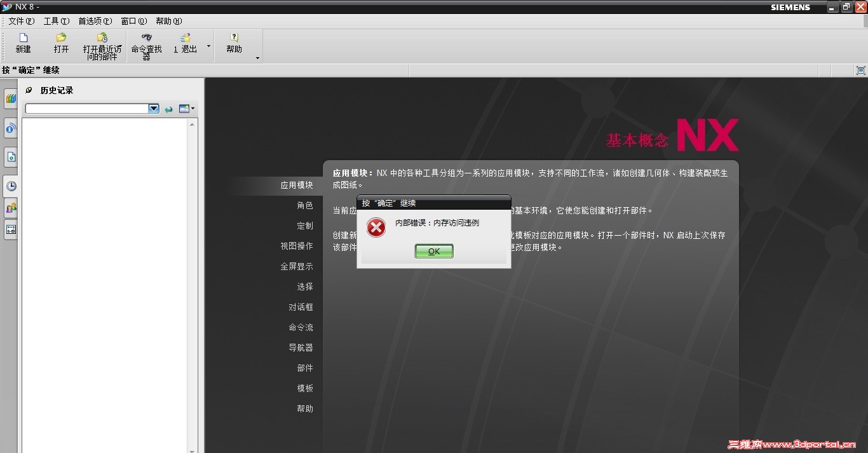Viewport: 868px width, 453px height.
Task: Expand the history filter combo box arrow
Action: [x=154, y=109]
